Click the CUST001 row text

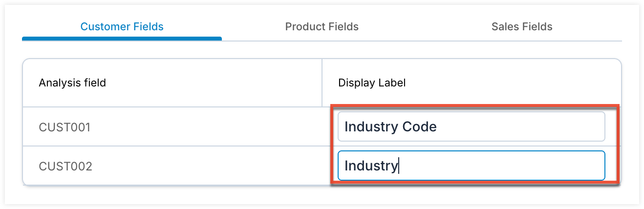pyautogui.click(x=65, y=127)
